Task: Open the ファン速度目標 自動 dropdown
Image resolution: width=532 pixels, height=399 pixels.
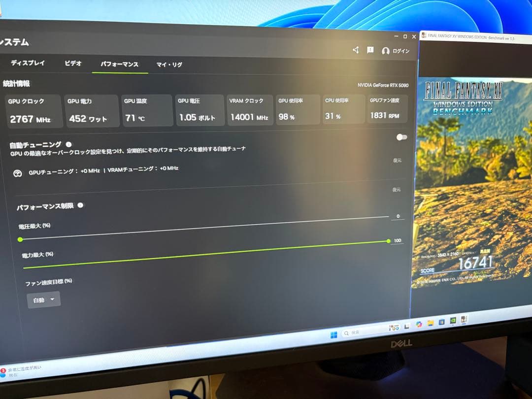Action: [x=43, y=299]
